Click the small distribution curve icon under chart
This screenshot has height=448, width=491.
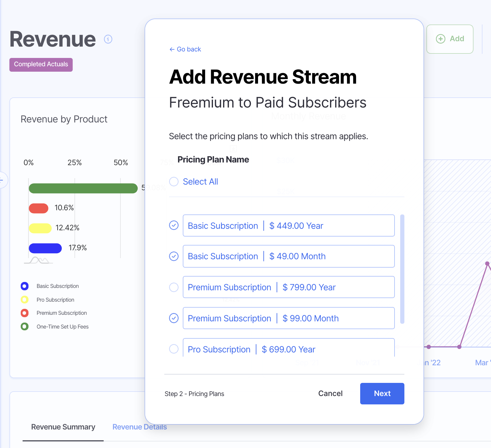(x=39, y=260)
